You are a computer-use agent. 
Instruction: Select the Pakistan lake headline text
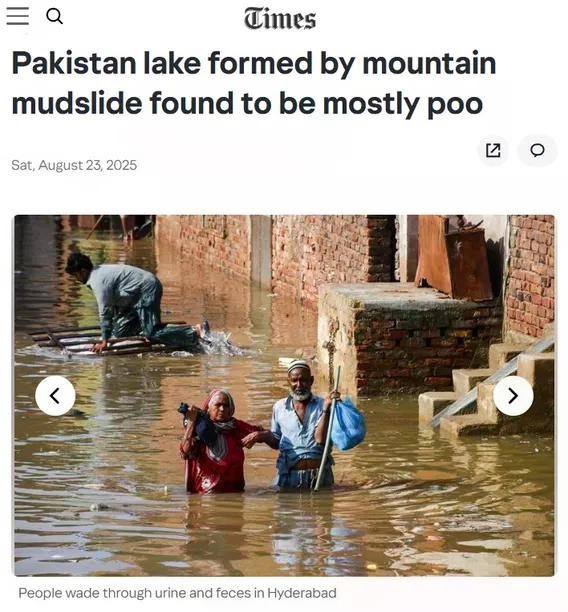pyautogui.click(x=254, y=83)
